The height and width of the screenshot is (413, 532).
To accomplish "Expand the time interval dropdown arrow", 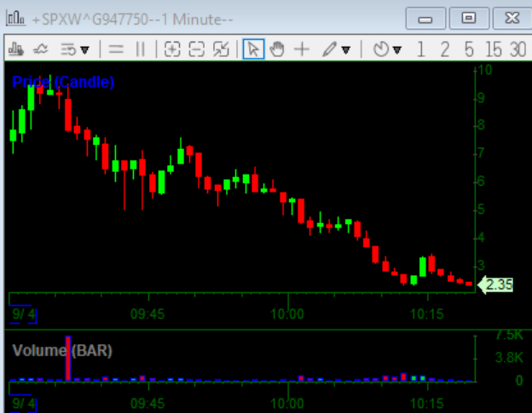I will (x=397, y=50).
